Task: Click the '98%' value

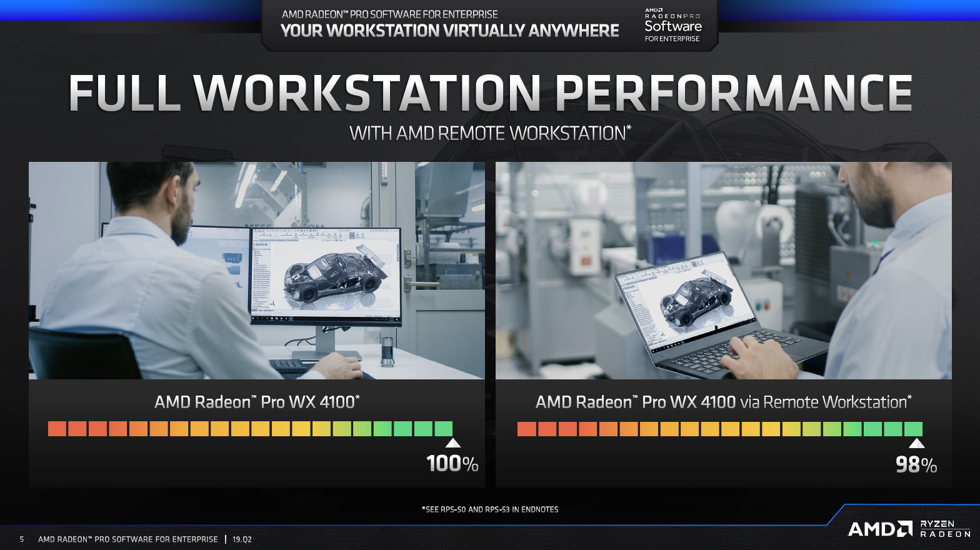Action: click(916, 465)
